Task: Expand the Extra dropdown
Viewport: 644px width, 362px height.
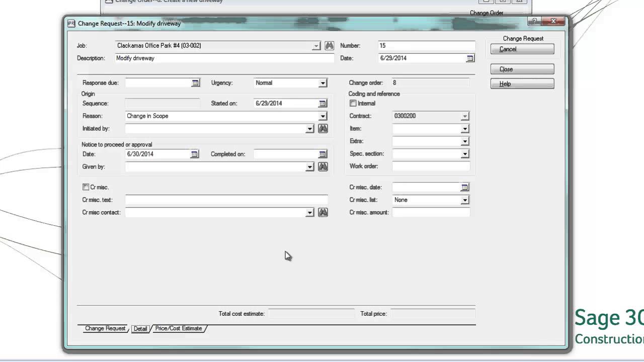Action: (465, 141)
